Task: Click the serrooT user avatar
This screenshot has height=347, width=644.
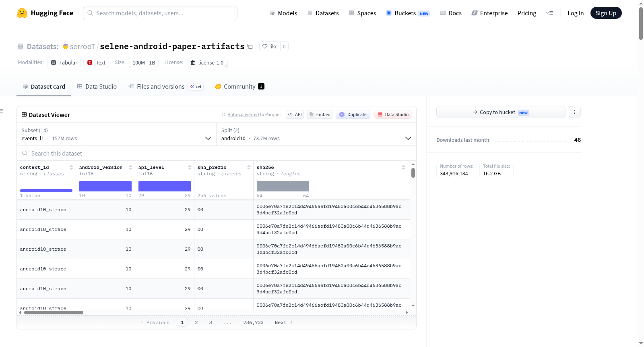Action: point(66,46)
